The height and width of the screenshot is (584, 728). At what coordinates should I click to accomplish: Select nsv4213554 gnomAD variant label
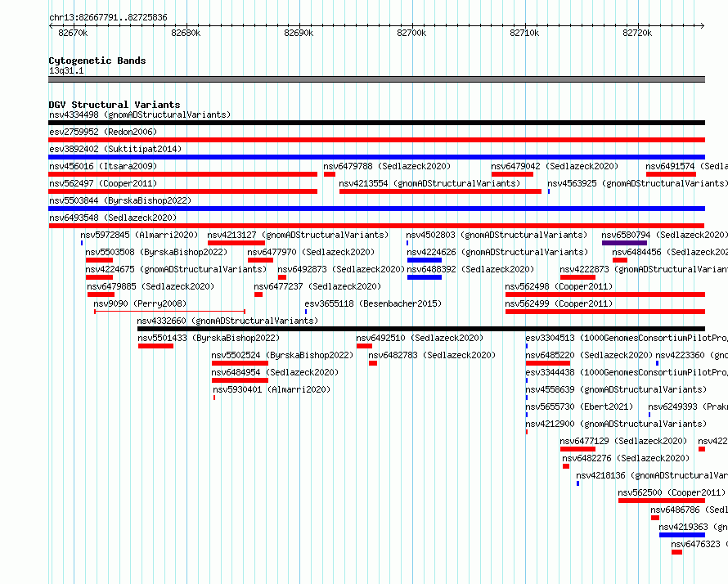[429, 183]
